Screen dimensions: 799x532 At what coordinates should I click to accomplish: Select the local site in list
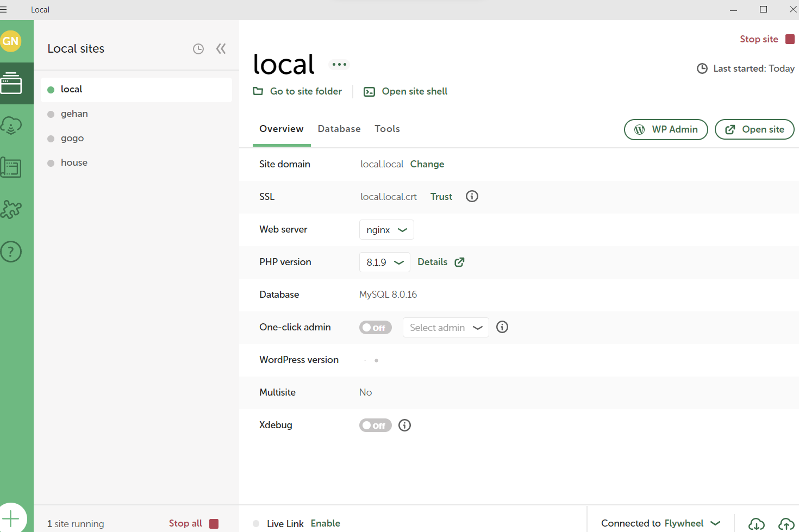136,90
